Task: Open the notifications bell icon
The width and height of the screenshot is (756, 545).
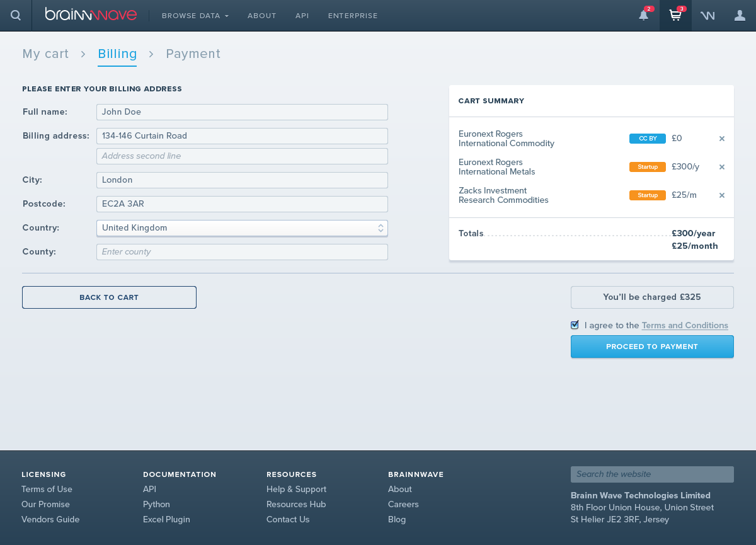Action: tap(644, 15)
